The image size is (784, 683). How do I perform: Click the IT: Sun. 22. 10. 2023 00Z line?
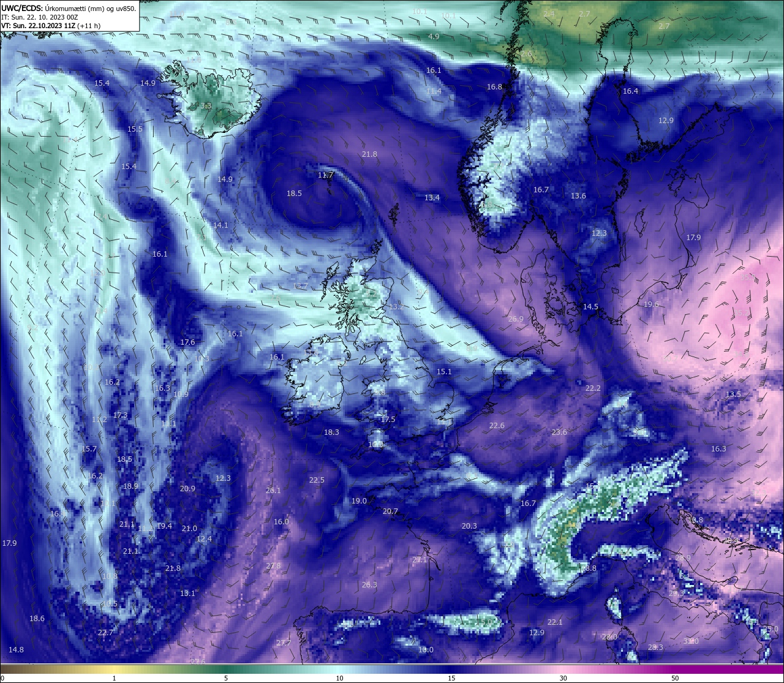39,17
